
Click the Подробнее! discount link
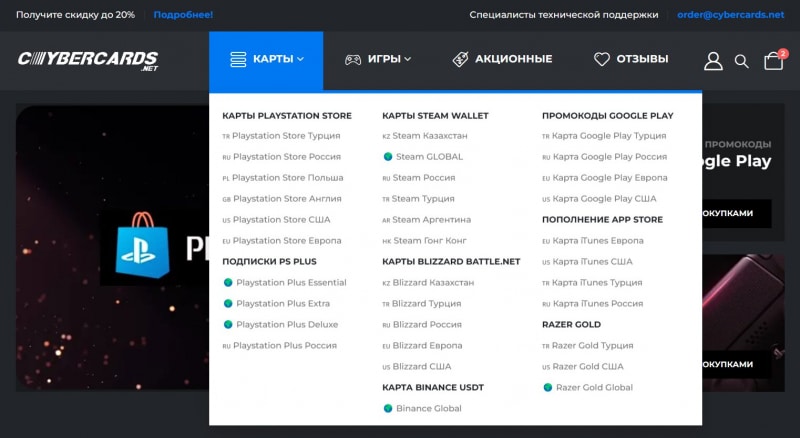click(x=183, y=15)
